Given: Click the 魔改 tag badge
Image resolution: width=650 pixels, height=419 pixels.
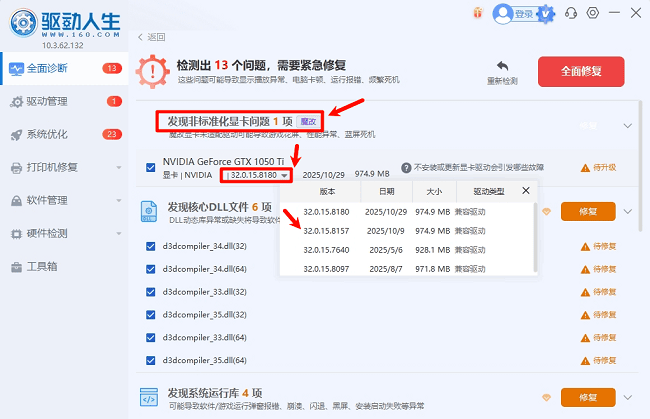Looking at the screenshot, I should 308,121.
